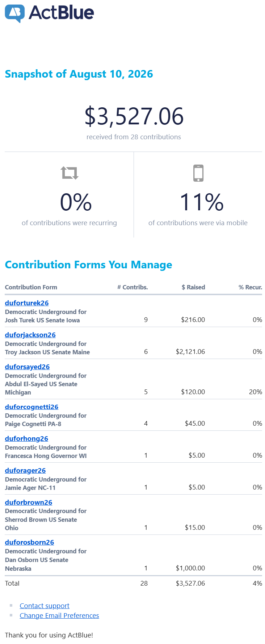Click the ActBlue speech-bubble logo icon
Viewport: 265px width, 644px height.
pyautogui.click(x=15, y=13)
